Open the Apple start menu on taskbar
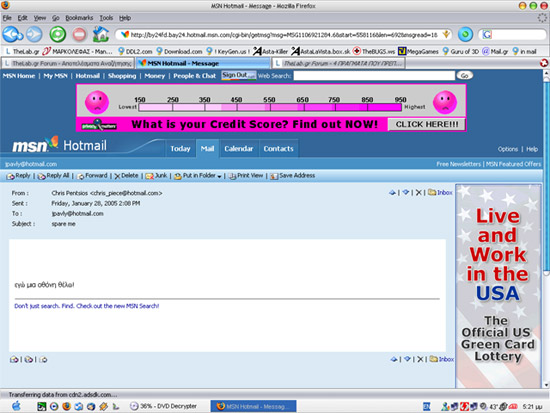 (x=16, y=406)
